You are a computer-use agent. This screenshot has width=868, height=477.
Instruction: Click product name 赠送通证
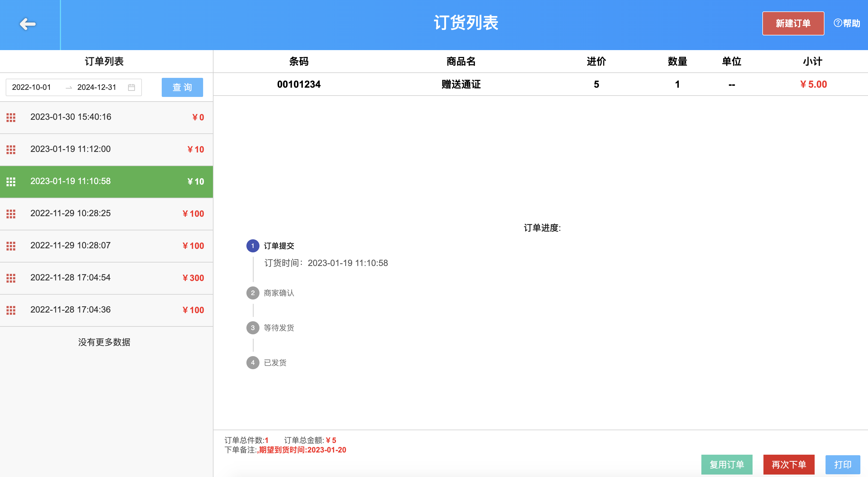pyautogui.click(x=461, y=84)
